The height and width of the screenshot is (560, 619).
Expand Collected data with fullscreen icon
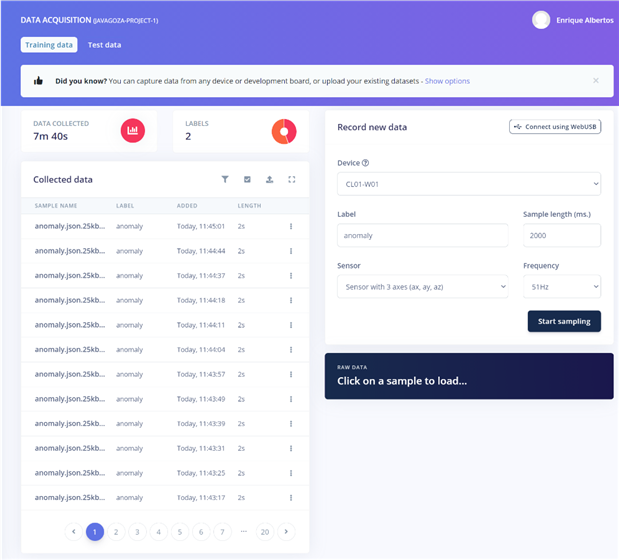[x=292, y=180]
